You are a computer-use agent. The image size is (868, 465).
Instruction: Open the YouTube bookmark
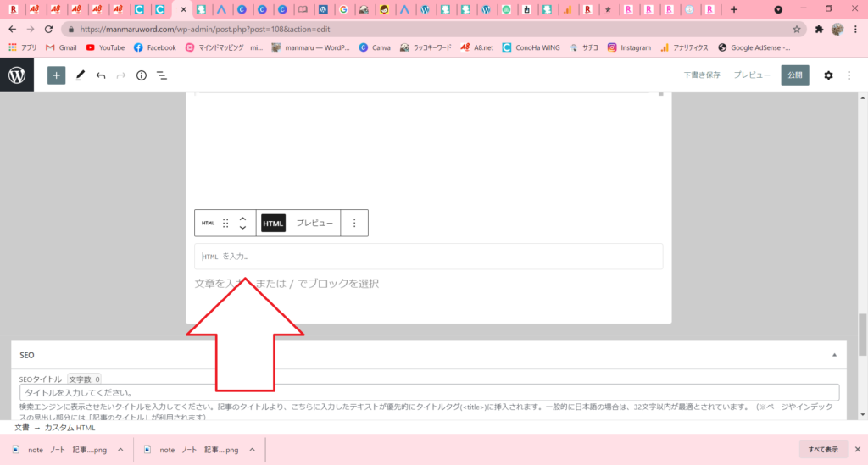coord(105,47)
